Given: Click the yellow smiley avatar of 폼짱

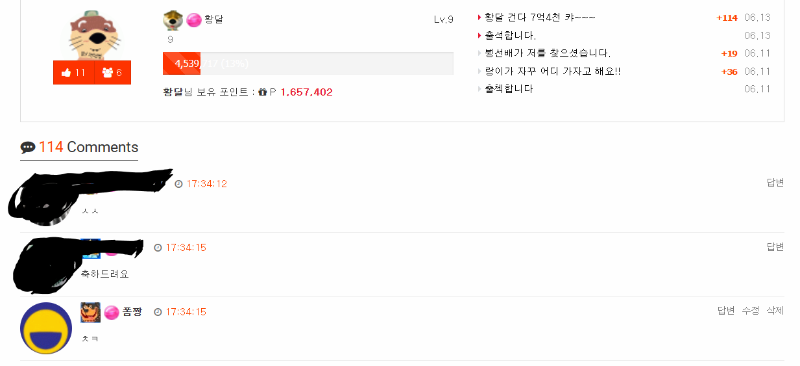Looking at the screenshot, I should pos(46,328).
